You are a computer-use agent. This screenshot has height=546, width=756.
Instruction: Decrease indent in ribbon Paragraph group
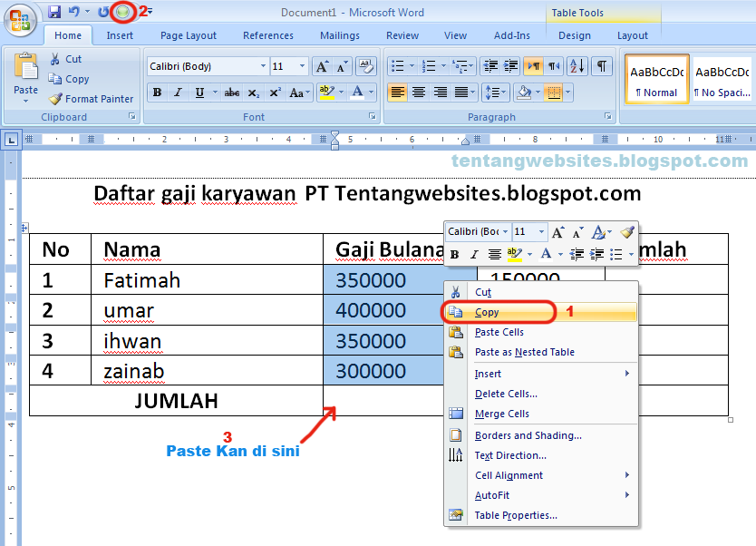(490, 66)
